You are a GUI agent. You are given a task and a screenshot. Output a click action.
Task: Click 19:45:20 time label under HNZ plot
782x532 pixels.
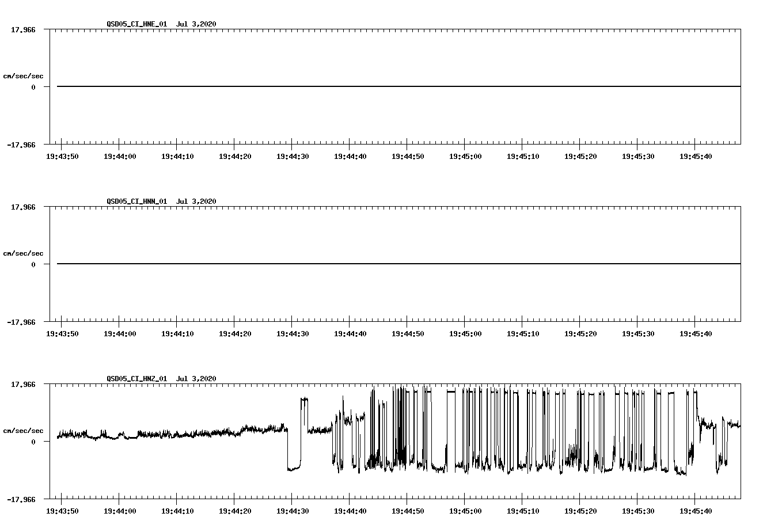coord(580,511)
